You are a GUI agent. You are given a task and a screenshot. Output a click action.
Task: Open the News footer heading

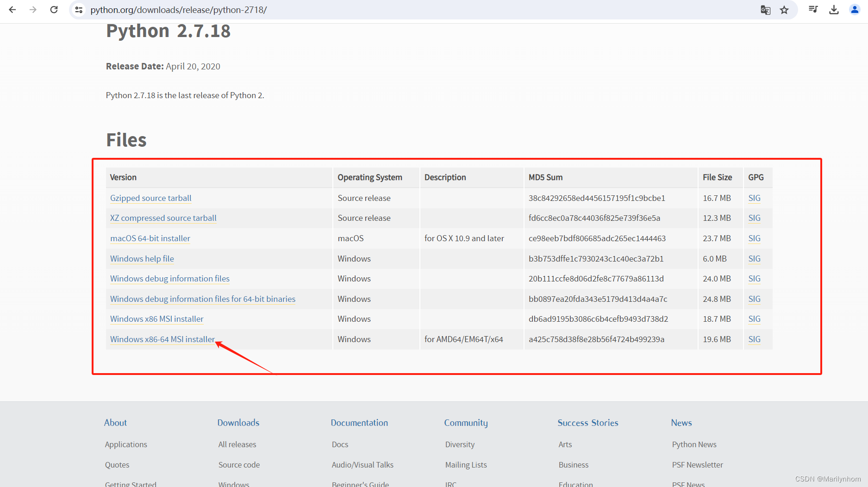(x=681, y=423)
